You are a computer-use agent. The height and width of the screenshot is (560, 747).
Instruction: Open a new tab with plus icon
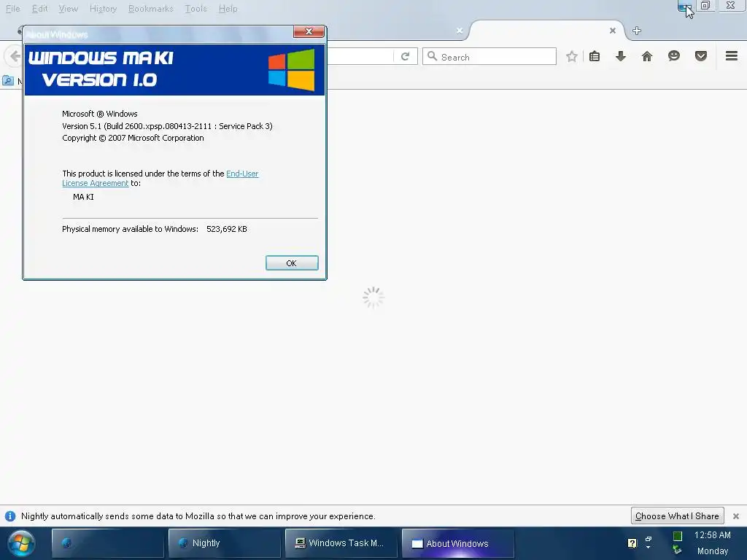636,31
